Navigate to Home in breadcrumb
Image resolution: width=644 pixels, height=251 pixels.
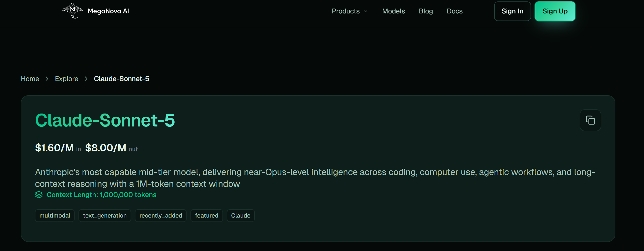point(30,79)
